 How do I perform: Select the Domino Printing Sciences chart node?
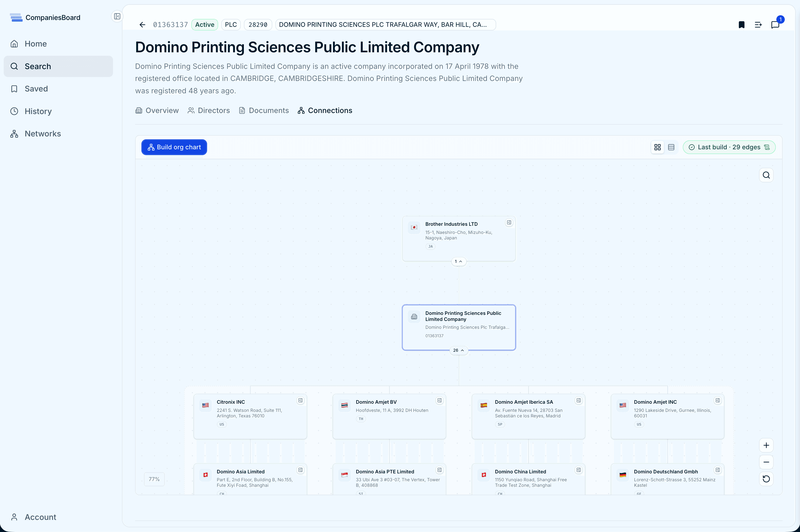point(459,328)
